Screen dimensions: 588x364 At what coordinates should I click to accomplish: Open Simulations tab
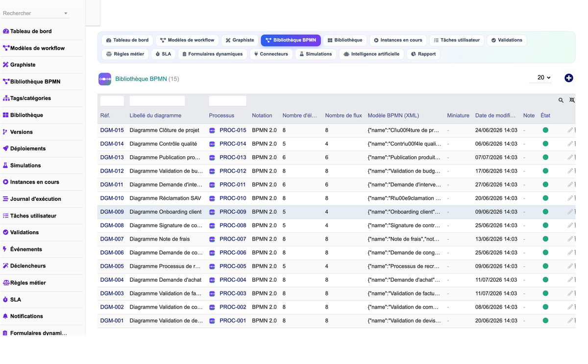click(x=316, y=54)
